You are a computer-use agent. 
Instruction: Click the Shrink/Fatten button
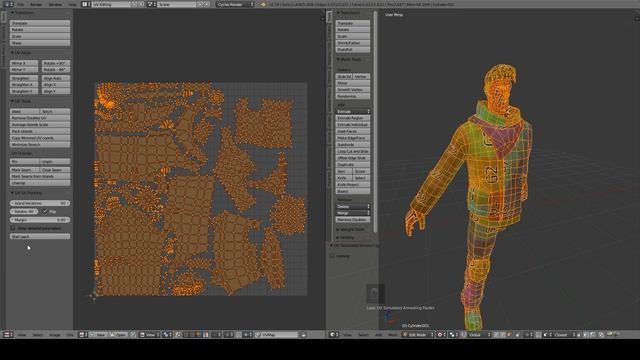coord(353,43)
